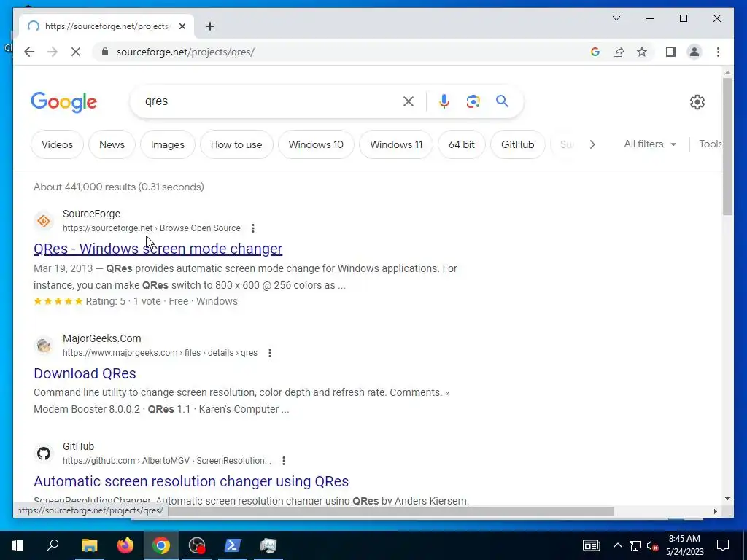Expand the All filters dropdown

click(x=650, y=144)
